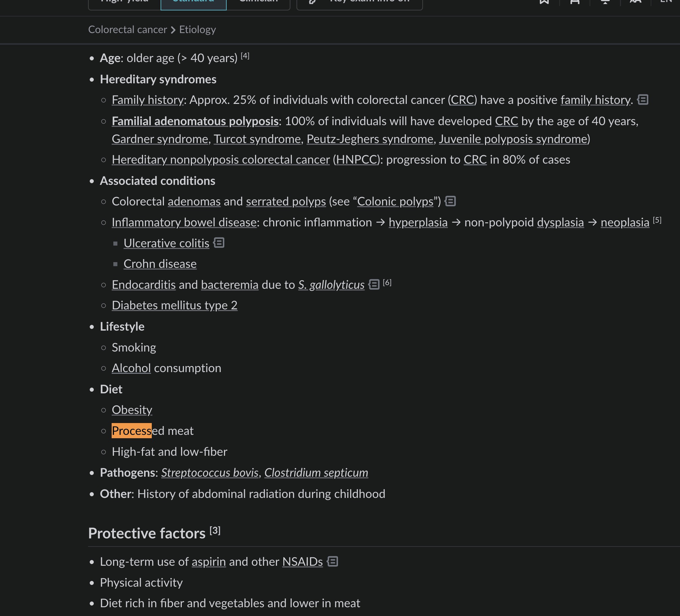680x616 pixels.
Task: Open the NSAIDs link
Action: [302, 562]
